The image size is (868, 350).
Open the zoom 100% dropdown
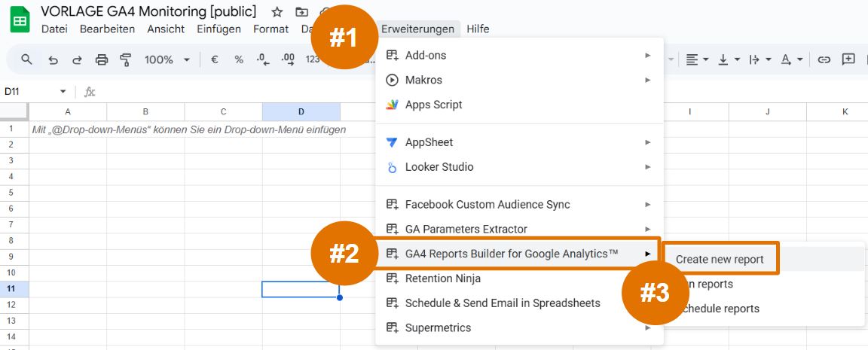(167, 59)
